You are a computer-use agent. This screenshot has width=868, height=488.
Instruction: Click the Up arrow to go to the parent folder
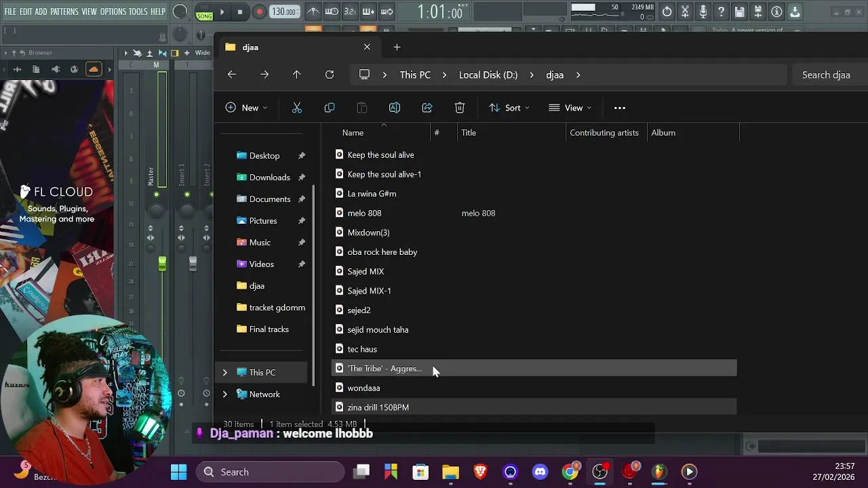click(296, 75)
